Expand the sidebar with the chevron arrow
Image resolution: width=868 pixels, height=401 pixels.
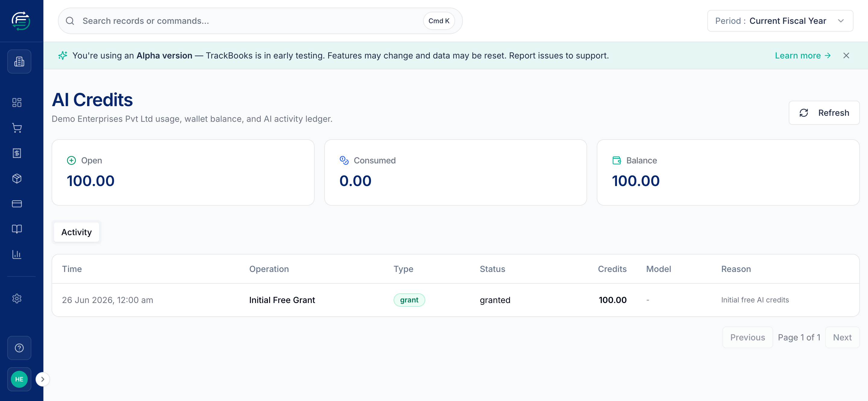(42, 379)
